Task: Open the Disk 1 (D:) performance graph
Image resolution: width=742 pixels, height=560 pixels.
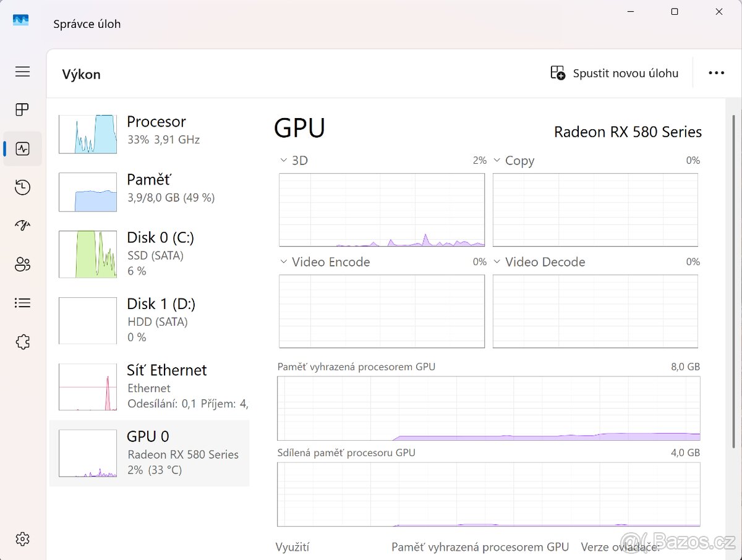Action: point(148,320)
